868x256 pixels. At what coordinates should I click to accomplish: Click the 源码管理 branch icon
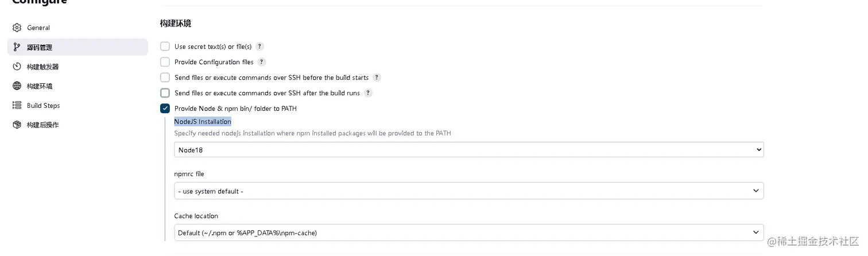17,47
